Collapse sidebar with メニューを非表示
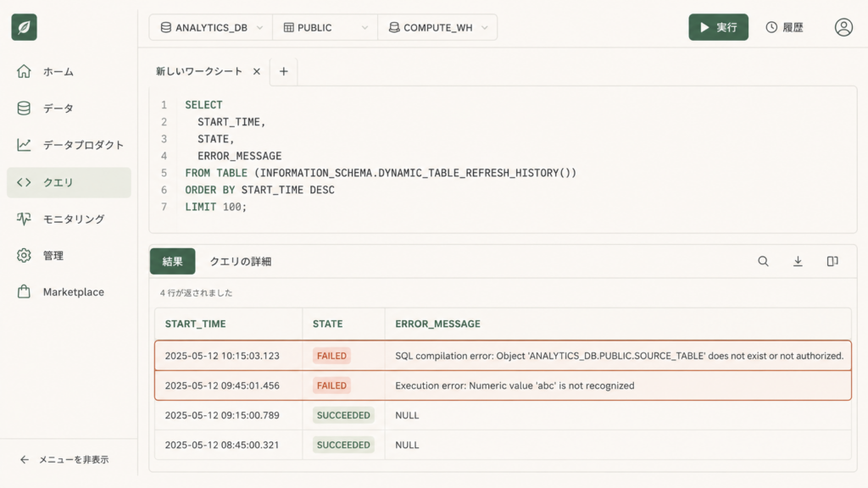868x488 pixels. coord(64,460)
